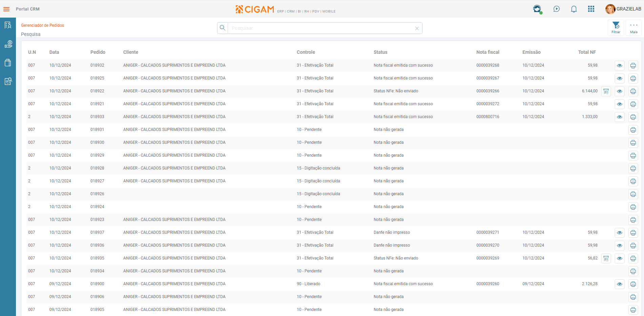The height and width of the screenshot is (316, 644).
Task: Sort by the Emissão column header
Action: (x=532, y=52)
